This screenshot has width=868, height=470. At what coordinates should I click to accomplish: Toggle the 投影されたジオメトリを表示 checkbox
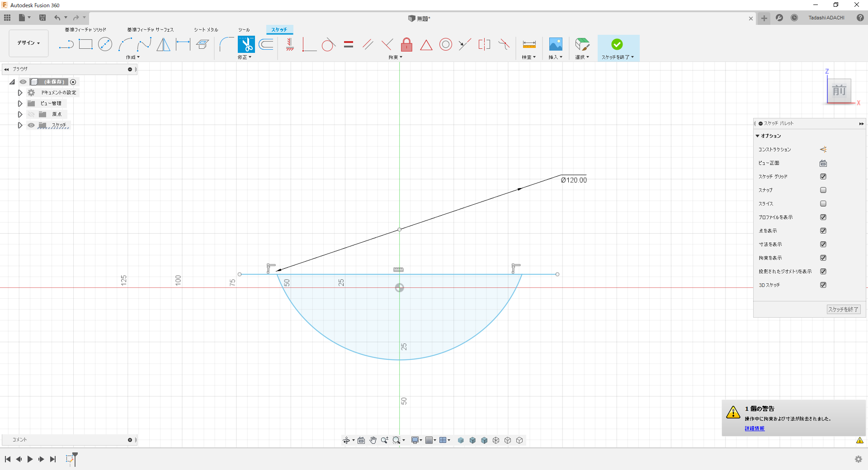tap(823, 272)
